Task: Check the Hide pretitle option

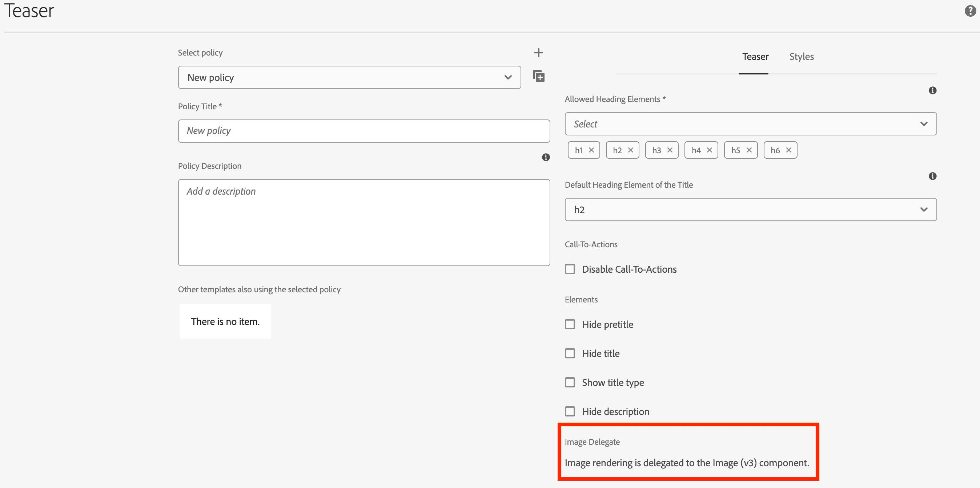Action: coord(570,324)
